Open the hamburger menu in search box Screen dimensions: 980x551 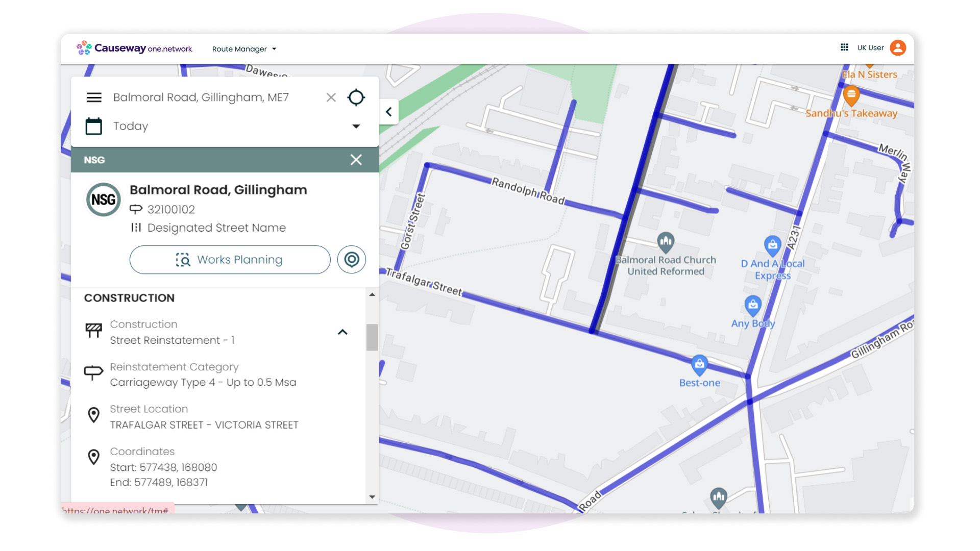[x=94, y=97]
